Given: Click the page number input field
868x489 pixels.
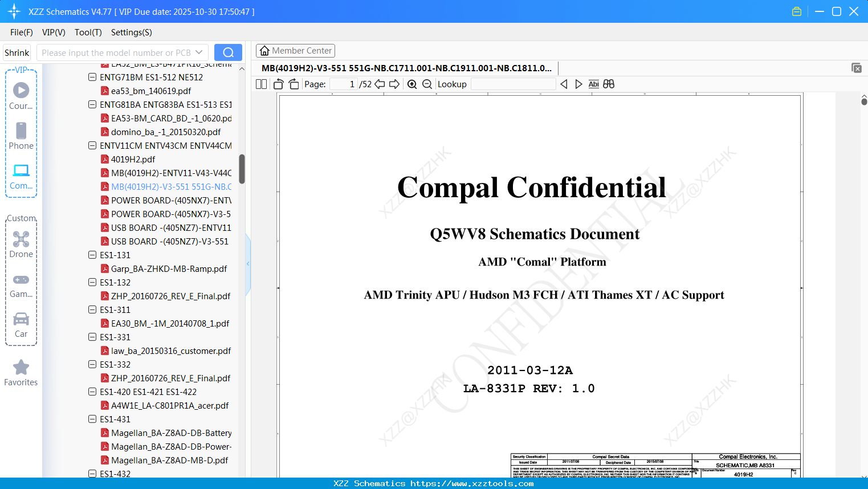Looking at the screenshot, I should (x=344, y=84).
